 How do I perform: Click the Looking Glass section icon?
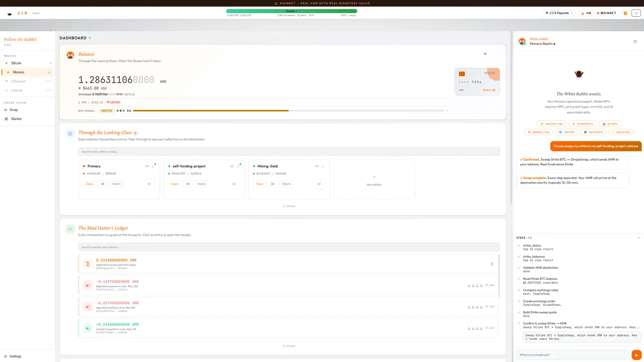coord(70,133)
